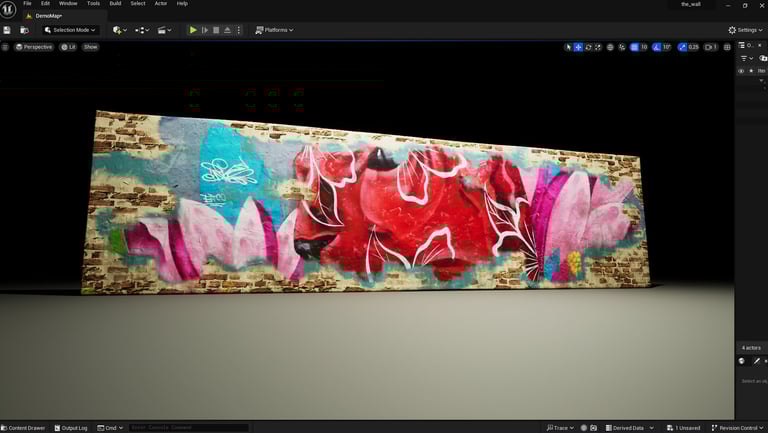Choose the Select objects cursor tool
The height and width of the screenshot is (433, 768).
click(568, 47)
